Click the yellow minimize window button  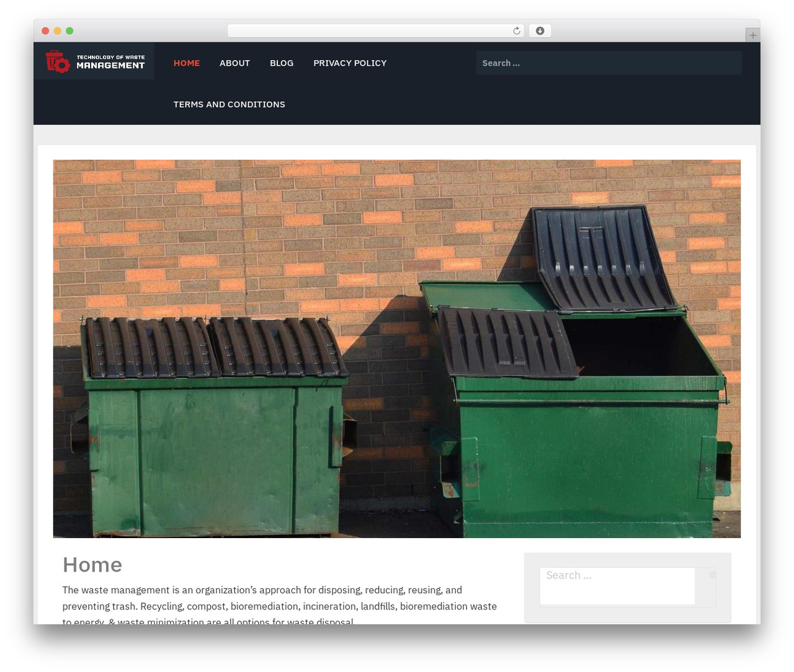click(x=58, y=31)
